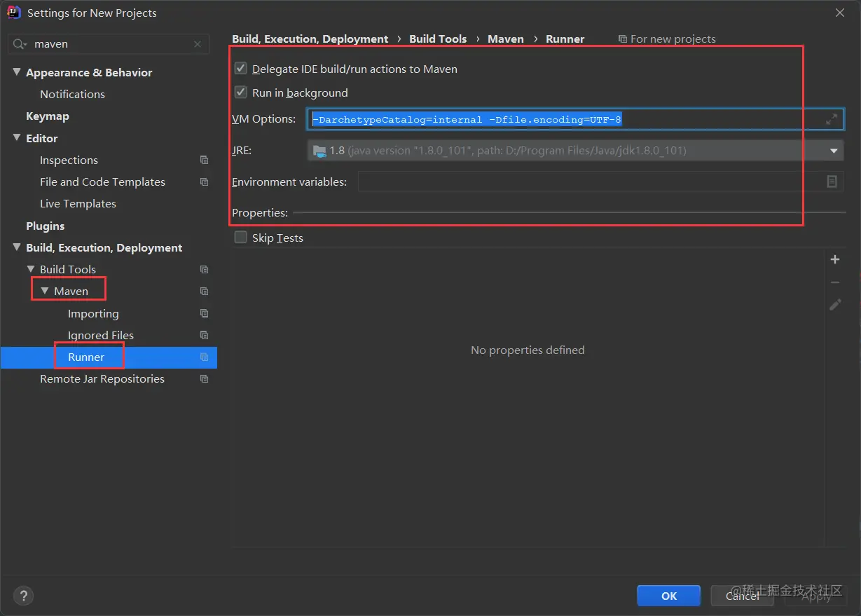The height and width of the screenshot is (616, 861).
Task: Click the project icon beside Build Tools
Action: pos(204,270)
